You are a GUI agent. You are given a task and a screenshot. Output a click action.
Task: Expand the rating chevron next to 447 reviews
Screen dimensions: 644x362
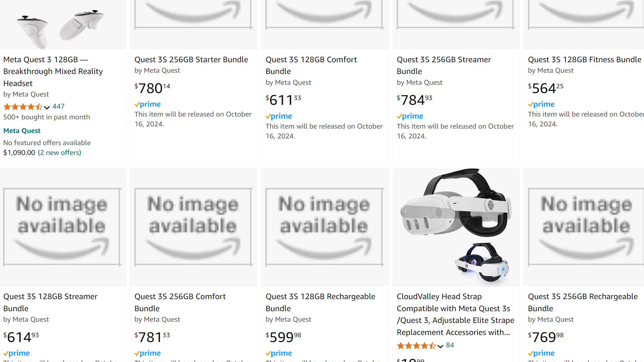tap(47, 107)
